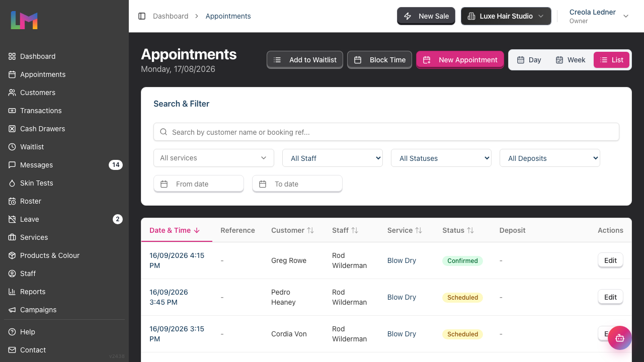This screenshot has height=362, width=644.
Task: Click Scheduled badge in Pedro Heaney's row
Action: tap(462, 297)
